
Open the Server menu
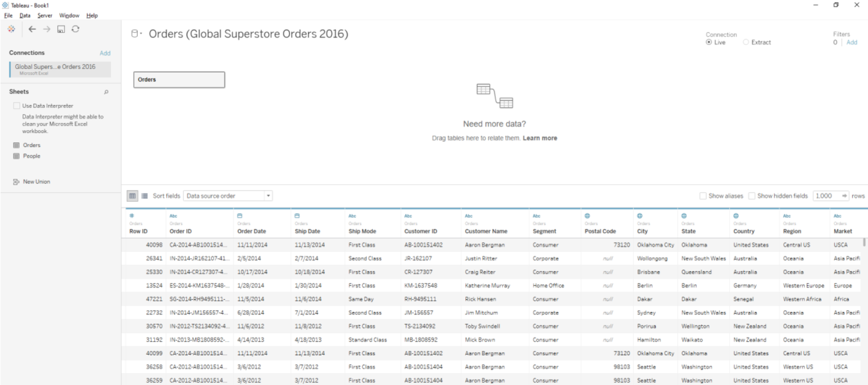pos(44,16)
